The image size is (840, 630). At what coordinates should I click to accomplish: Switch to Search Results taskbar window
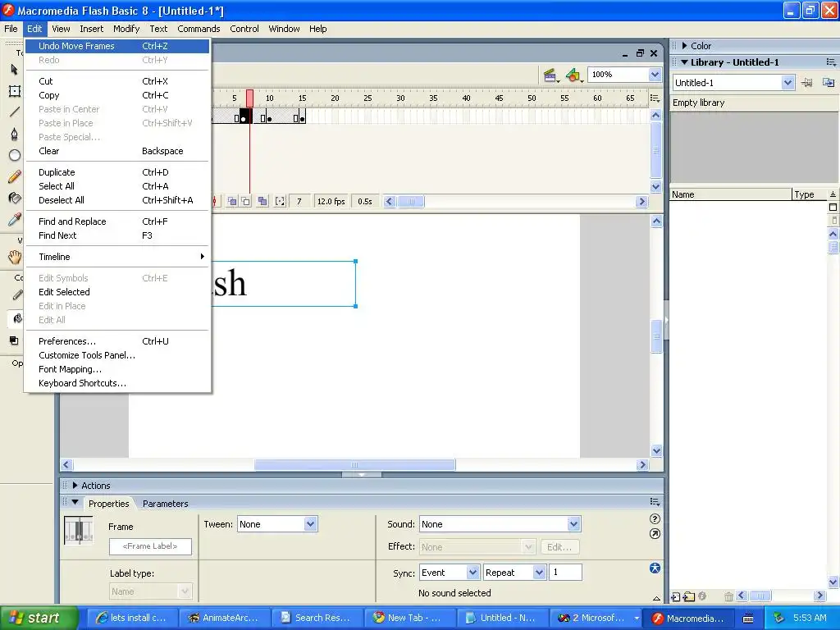316,618
